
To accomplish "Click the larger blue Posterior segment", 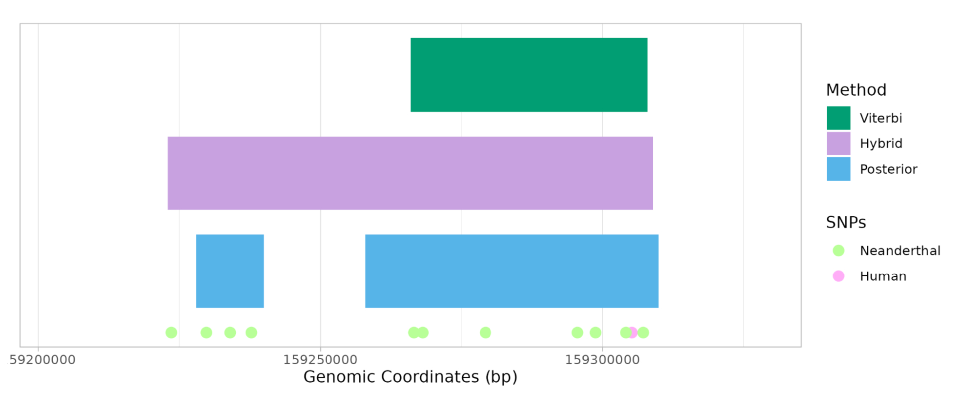I will (x=511, y=271).
